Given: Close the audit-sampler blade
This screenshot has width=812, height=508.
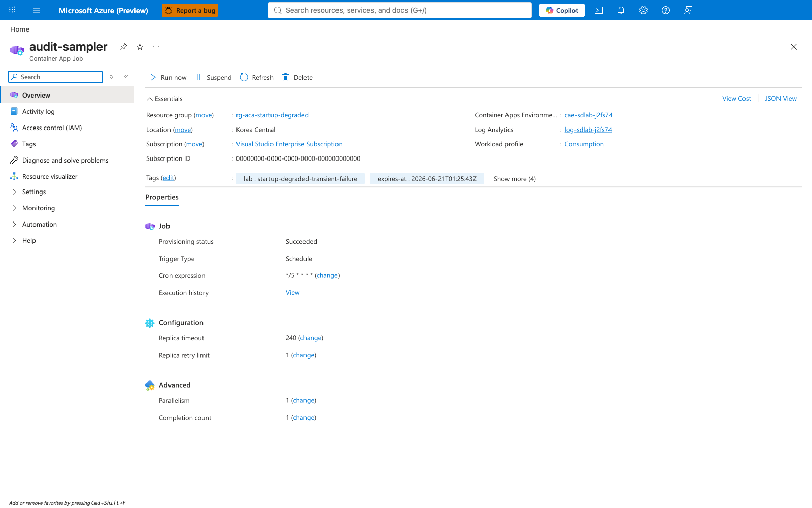Looking at the screenshot, I should (x=794, y=47).
